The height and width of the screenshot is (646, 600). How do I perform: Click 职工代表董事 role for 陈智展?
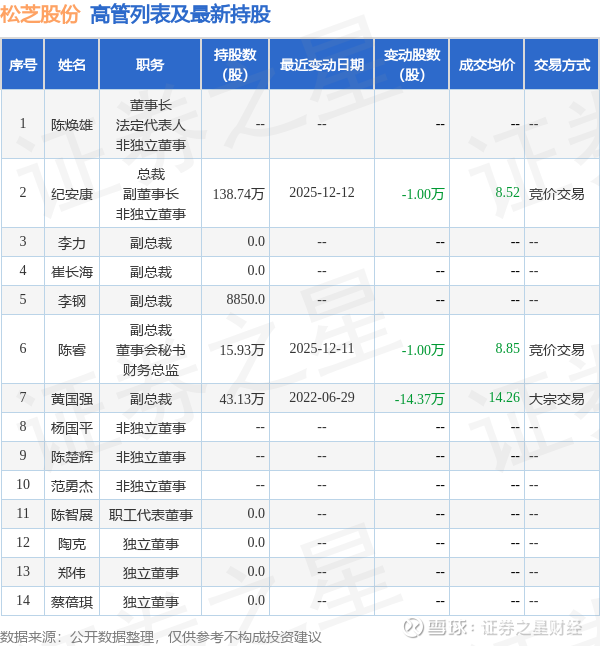pos(150,515)
